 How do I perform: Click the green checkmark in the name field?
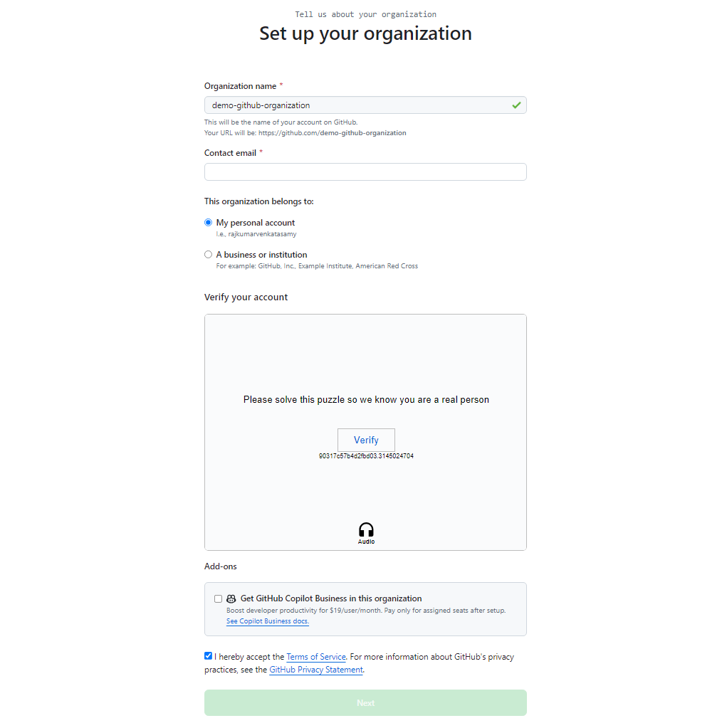pos(516,105)
